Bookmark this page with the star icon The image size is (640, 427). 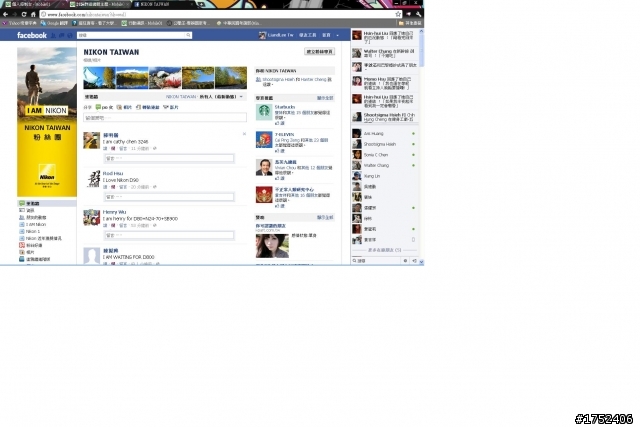click(x=398, y=14)
